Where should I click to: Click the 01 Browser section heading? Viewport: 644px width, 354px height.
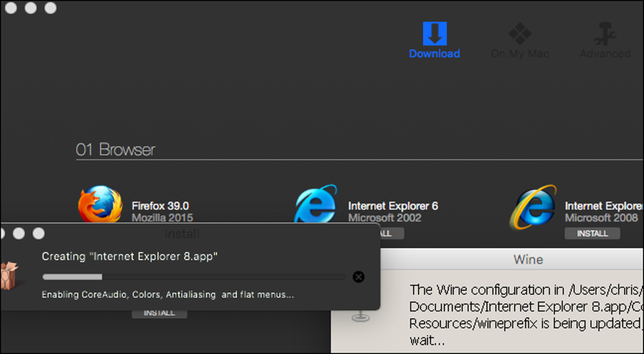(115, 149)
